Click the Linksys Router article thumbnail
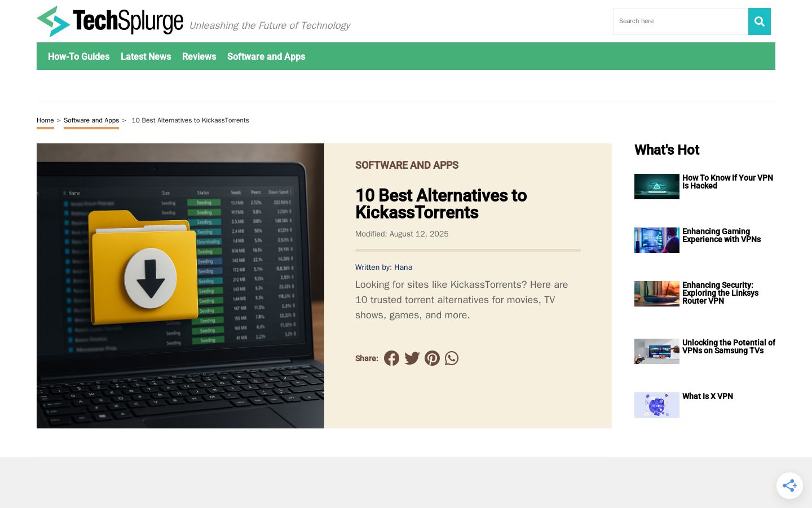The image size is (812, 508). [657, 294]
